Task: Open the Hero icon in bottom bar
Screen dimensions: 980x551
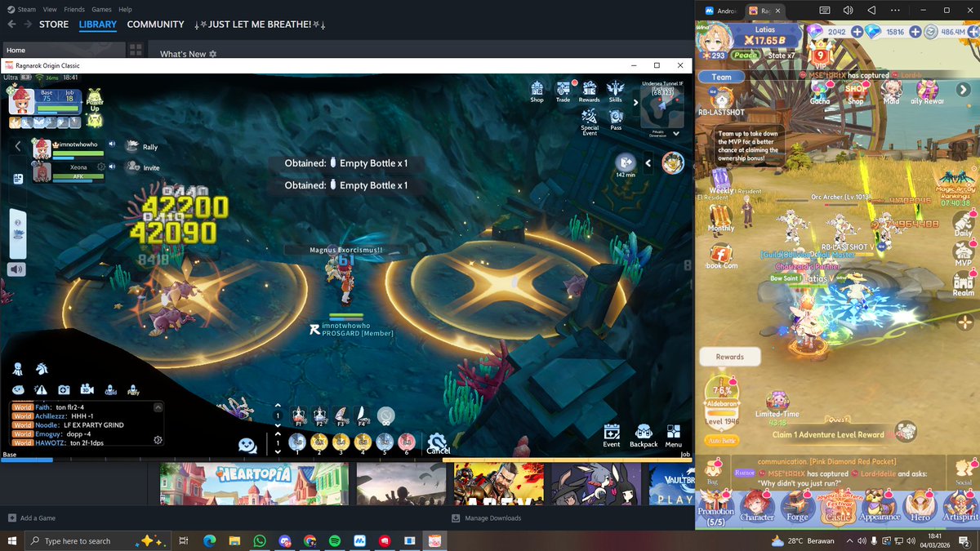Action: (920, 508)
